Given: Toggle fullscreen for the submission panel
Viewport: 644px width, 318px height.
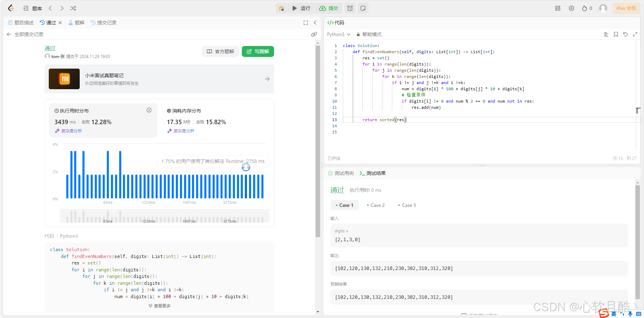Looking at the screenshot, I should point(305,23).
